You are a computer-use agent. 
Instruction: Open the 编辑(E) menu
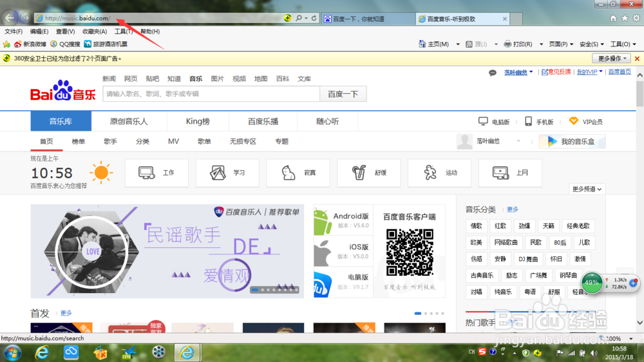39,31
